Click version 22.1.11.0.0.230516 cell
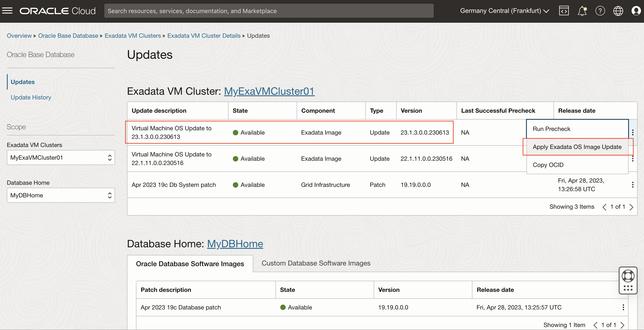The width and height of the screenshot is (644, 330). point(426,159)
